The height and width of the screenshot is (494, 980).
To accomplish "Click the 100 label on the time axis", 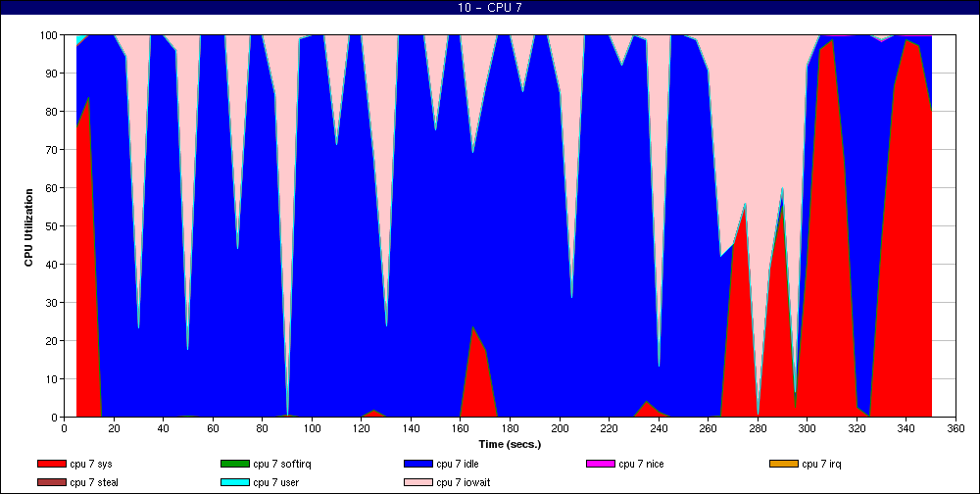I will (x=312, y=428).
